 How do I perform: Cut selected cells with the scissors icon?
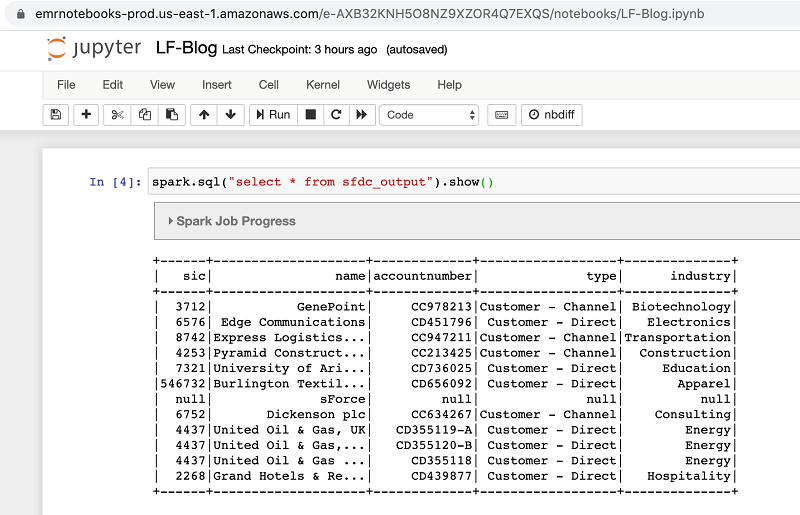click(x=117, y=115)
